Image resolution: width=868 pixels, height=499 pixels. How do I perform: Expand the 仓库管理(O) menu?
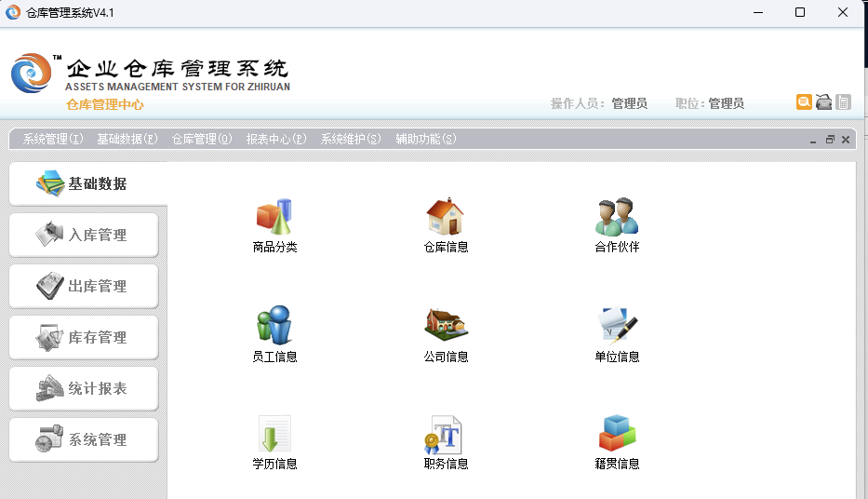point(202,140)
